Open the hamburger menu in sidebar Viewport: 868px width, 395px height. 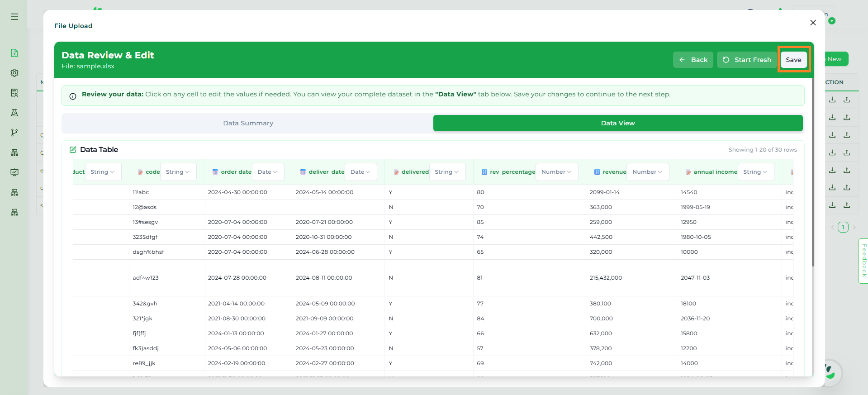[14, 17]
